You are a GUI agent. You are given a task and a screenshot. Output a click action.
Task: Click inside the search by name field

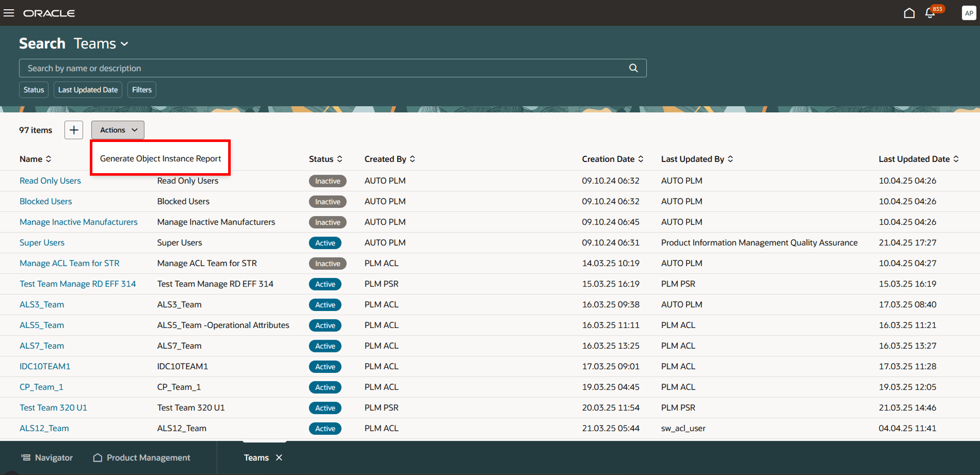[x=204, y=68]
